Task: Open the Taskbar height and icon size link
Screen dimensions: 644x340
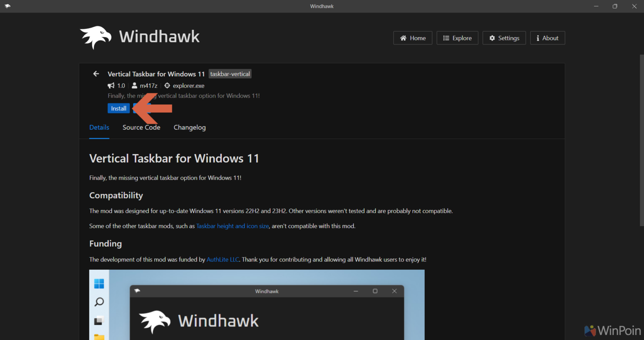Action: (x=232, y=226)
